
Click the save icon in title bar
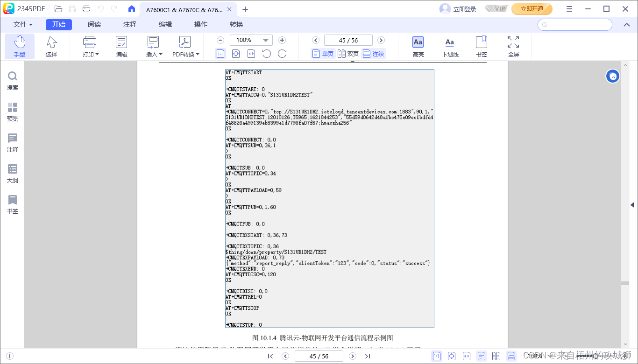72,9
